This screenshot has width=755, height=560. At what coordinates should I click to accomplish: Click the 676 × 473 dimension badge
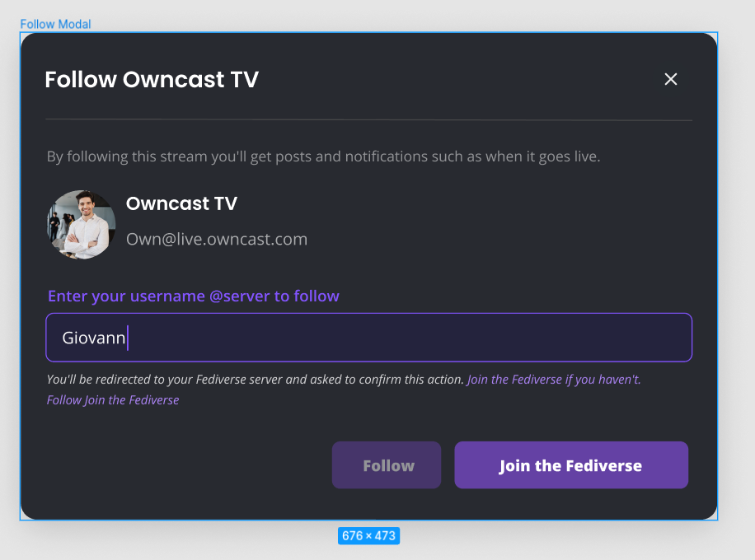coord(368,535)
